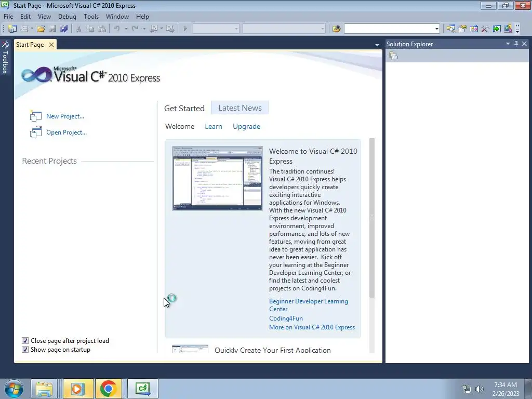Open the Properties Window toolbar icon

click(x=462, y=29)
